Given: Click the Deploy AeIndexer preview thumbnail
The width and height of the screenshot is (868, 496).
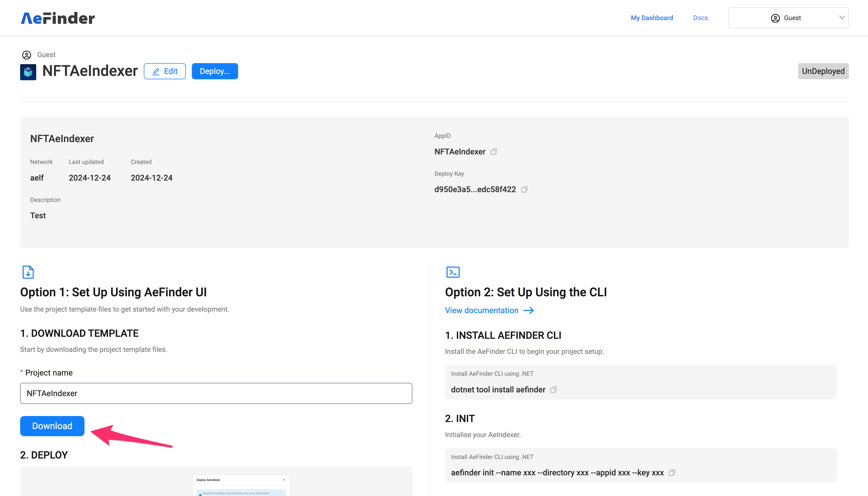Looking at the screenshot, I should point(241,485).
